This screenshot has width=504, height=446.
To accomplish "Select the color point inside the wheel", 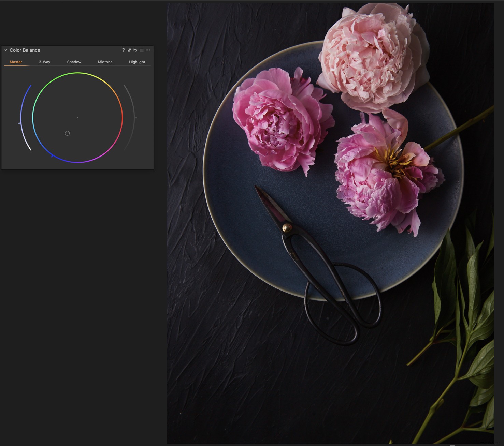I will [x=67, y=133].
